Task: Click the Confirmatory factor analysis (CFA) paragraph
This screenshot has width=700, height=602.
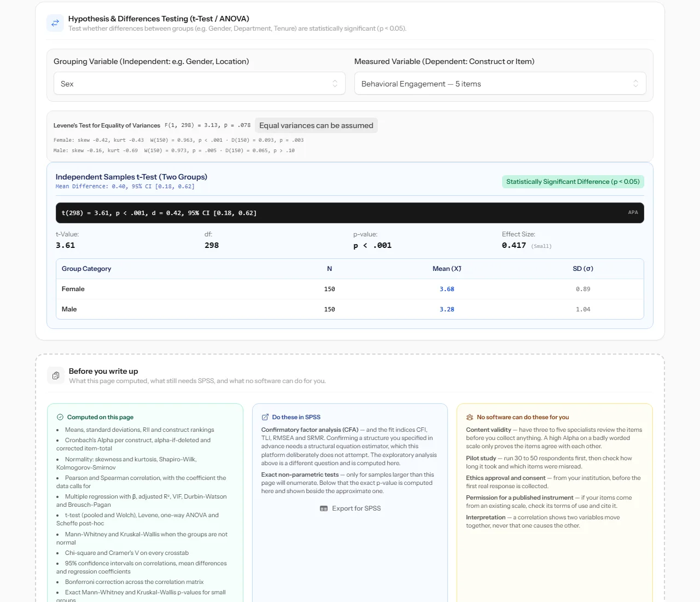Action: point(349,446)
